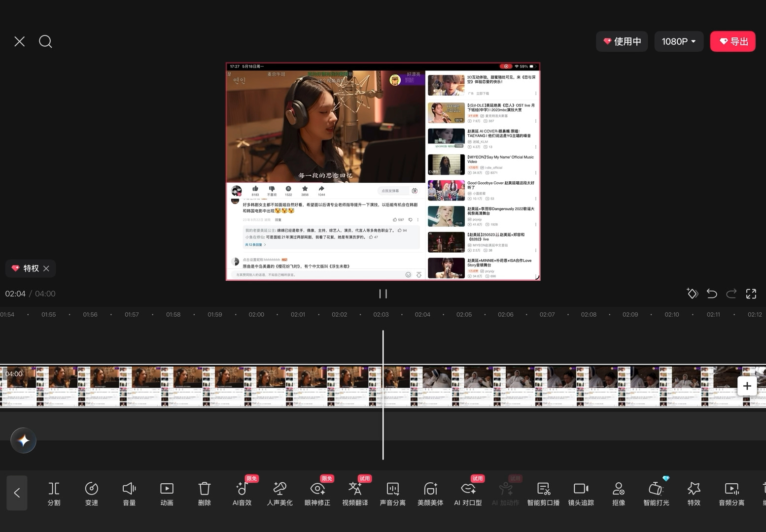Redo the last undone edit
Image resolution: width=766 pixels, height=532 pixels.
(731, 294)
